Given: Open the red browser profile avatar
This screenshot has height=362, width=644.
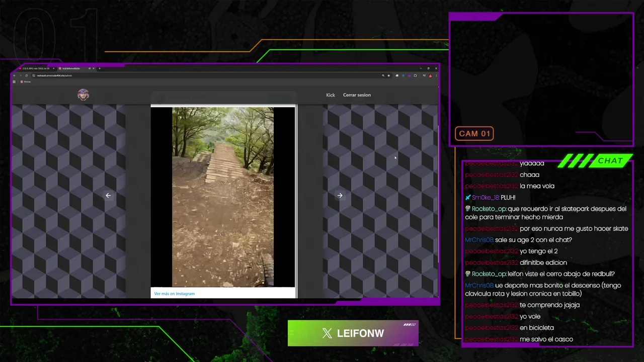Looking at the screenshot, I should (x=431, y=75).
